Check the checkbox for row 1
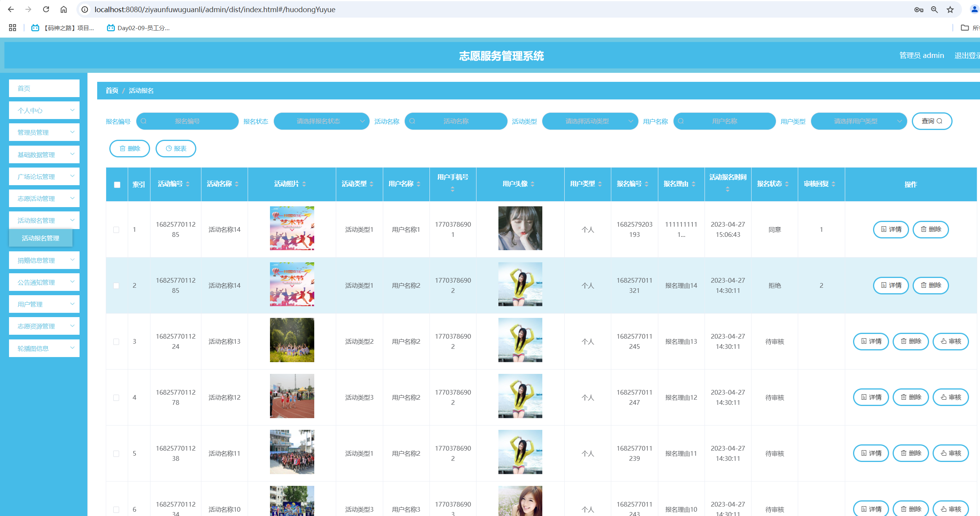980x516 pixels. tap(116, 230)
